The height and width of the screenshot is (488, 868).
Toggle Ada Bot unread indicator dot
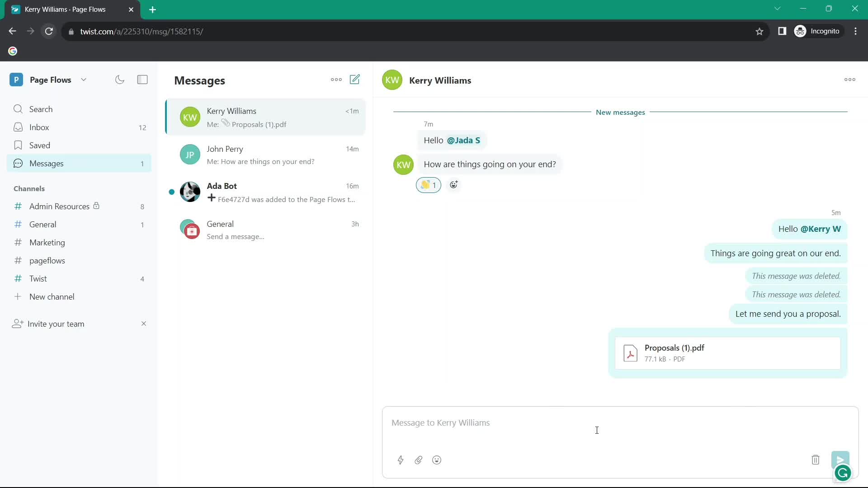(171, 191)
